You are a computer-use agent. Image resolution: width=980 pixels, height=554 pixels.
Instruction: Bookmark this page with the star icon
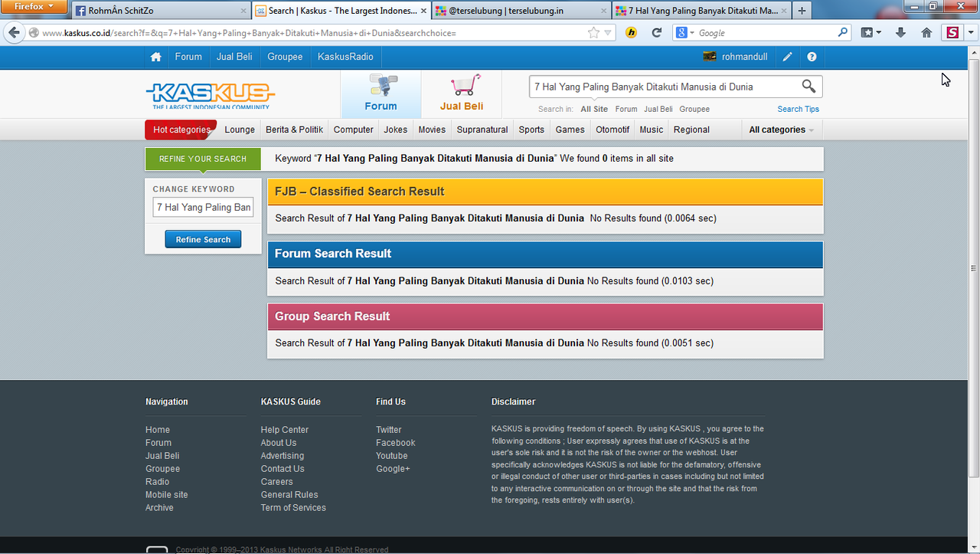593,33
